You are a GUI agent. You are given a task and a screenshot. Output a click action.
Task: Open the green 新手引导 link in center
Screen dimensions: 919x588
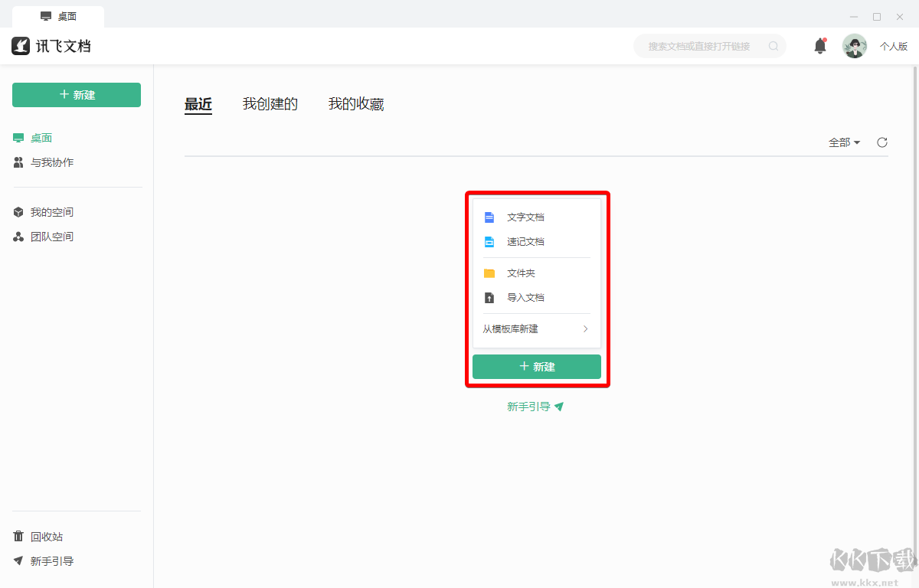pyautogui.click(x=535, y=407)
